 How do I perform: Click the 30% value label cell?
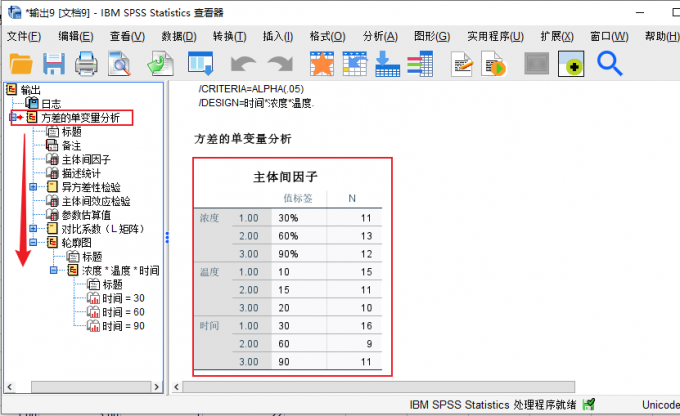click(x=298, y=218)
